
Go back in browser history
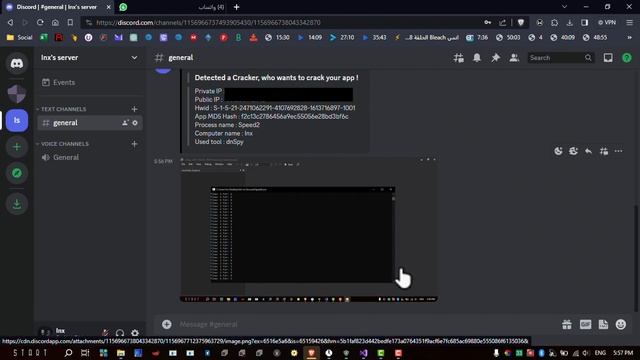(10, 22)
